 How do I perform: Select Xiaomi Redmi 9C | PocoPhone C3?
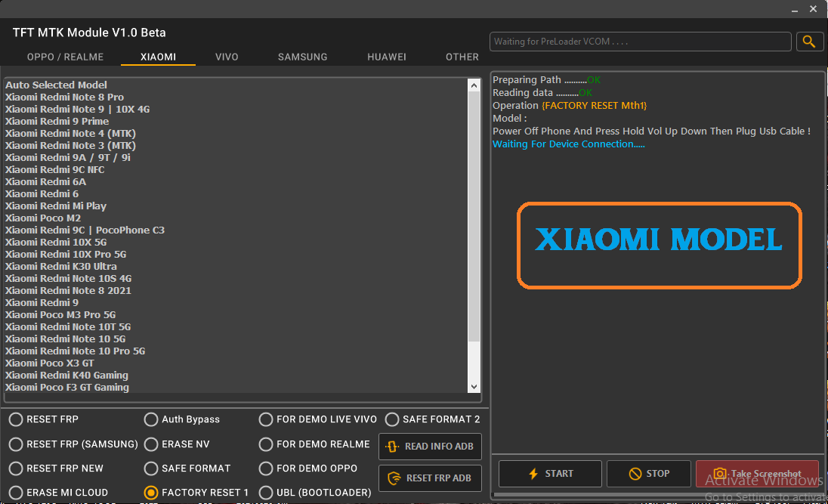coord(85,230)
